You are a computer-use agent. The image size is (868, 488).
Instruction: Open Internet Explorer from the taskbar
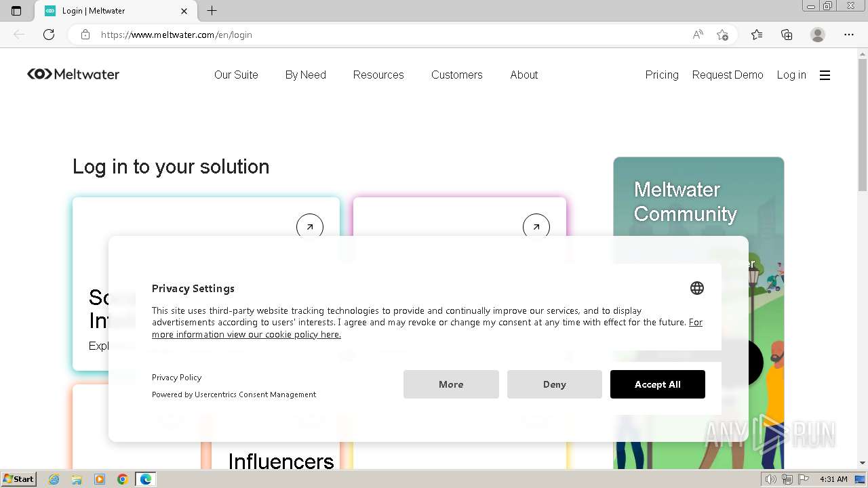point(54,479)
